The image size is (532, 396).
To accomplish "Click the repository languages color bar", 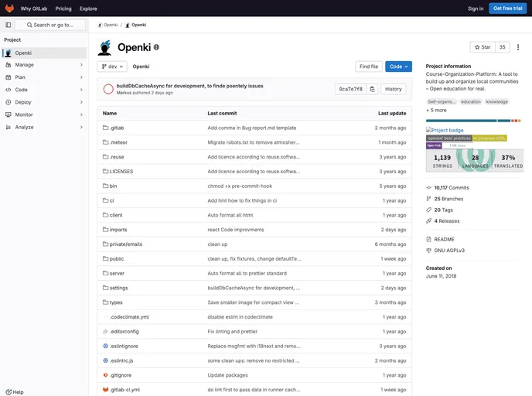I will tap(473, 121).
